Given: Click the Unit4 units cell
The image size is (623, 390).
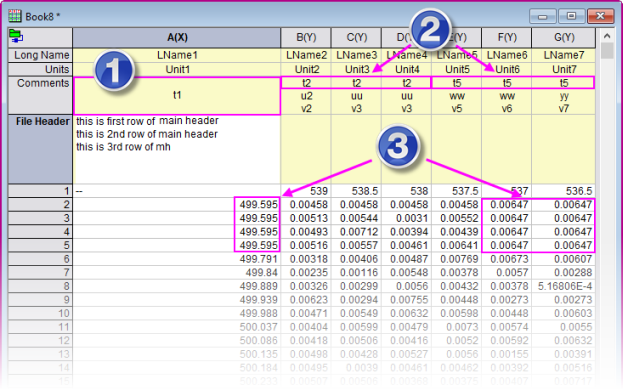Looking at the screenshot, I should click(406, 69).
